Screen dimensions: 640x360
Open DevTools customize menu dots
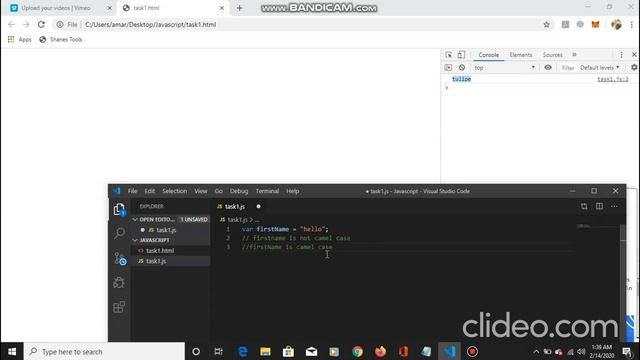(621, 55)
